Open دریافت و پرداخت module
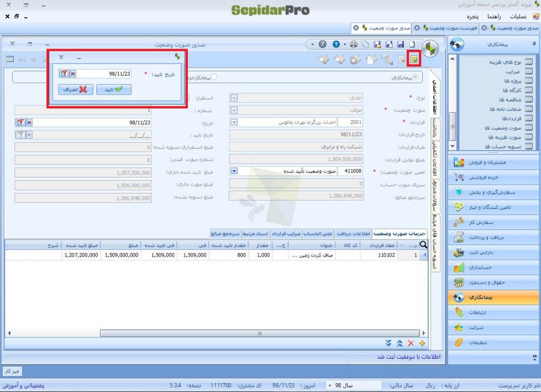This screenshot has height=392, width=541. pyautogui.click(x=494, y=237)
